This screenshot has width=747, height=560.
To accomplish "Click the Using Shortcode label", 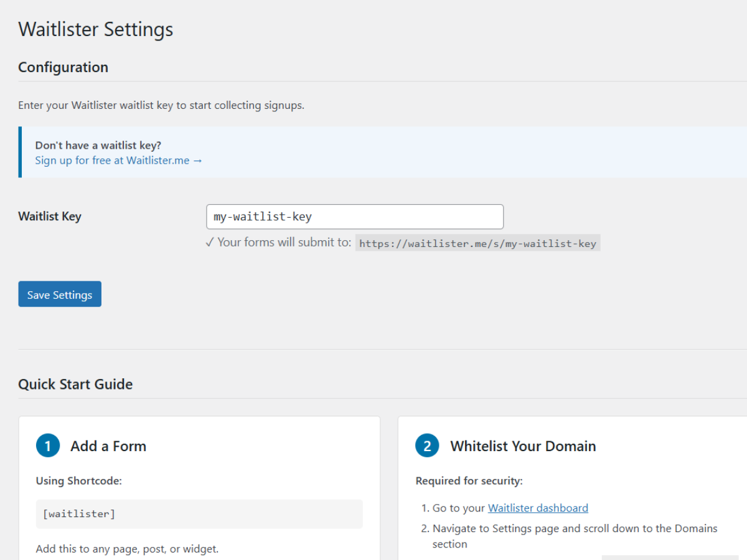I will [x=78, y=481].
